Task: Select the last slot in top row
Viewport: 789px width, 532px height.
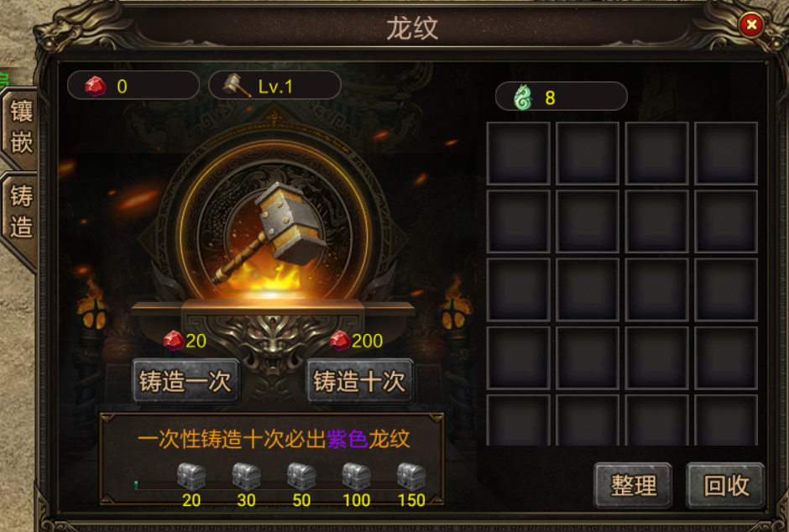Action: coord(726,154)
